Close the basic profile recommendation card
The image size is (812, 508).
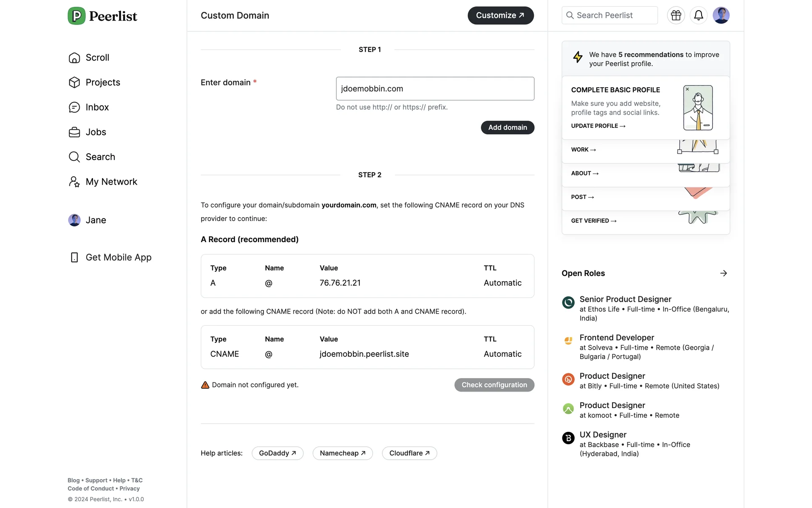pyautogui.click(x=687, y=89)
